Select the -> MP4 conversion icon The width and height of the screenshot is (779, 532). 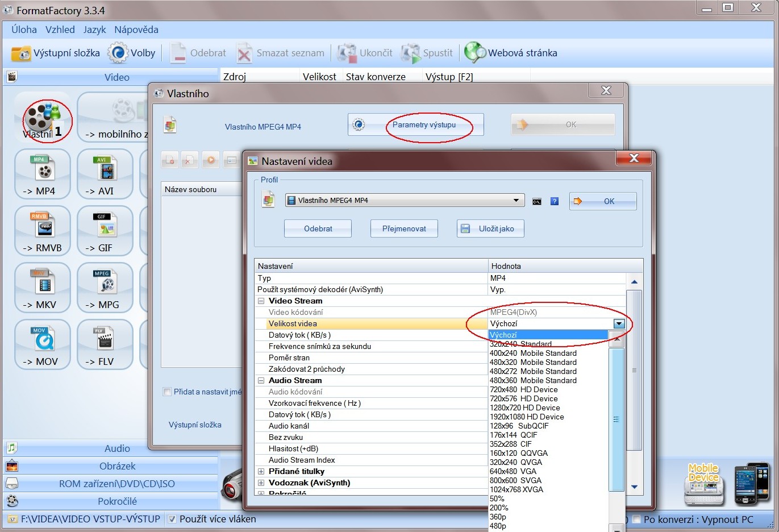(43, 174)
